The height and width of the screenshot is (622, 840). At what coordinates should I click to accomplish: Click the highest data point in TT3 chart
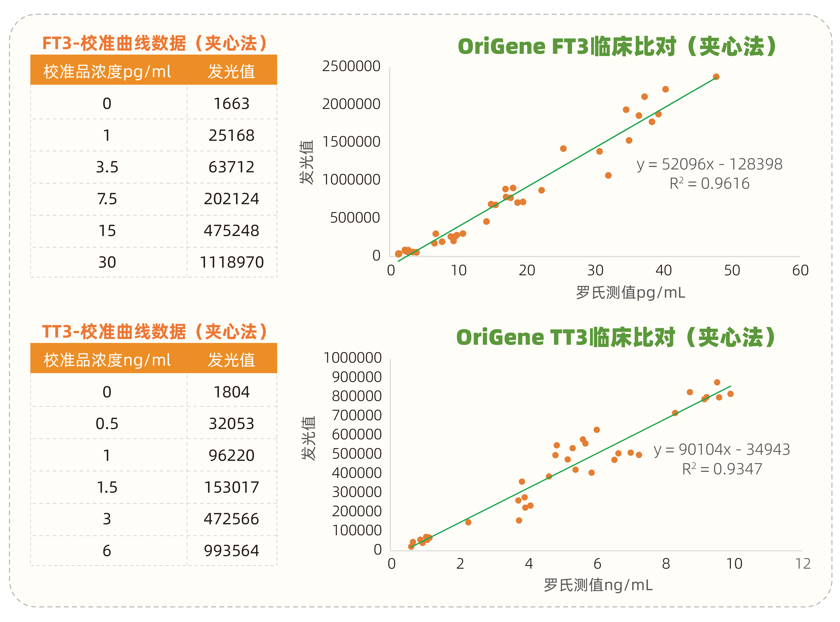click(717, 383)
